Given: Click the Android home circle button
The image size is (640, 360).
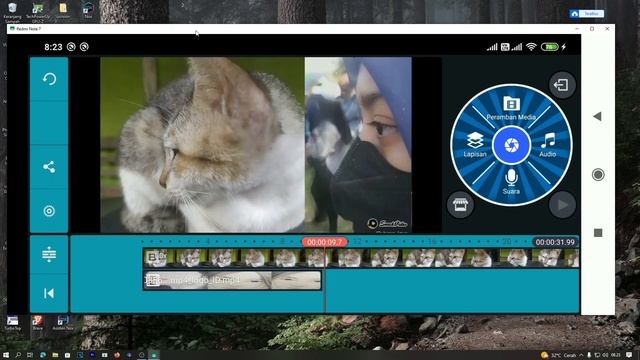Looking at the screenshot, I should (x=598, y=175).
